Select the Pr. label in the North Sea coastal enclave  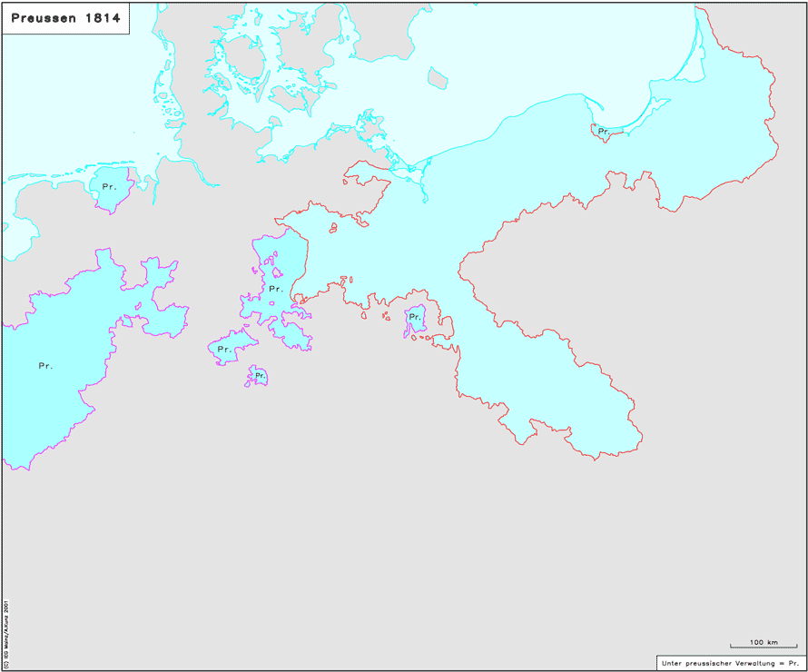click(109, 187)
